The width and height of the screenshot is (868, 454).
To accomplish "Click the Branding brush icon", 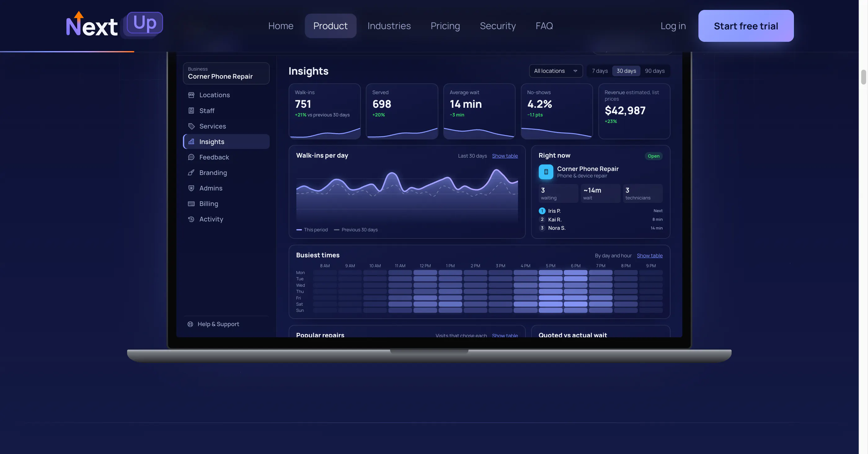I will (x=191, y=172).
